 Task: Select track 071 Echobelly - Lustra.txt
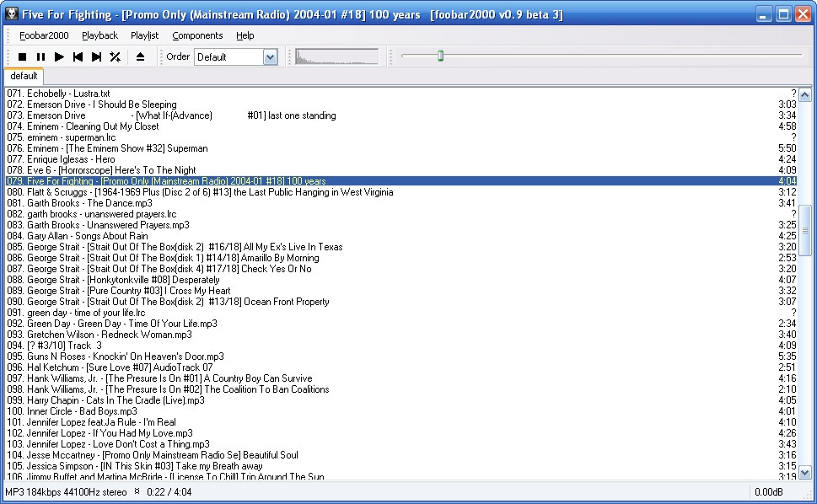400,94
